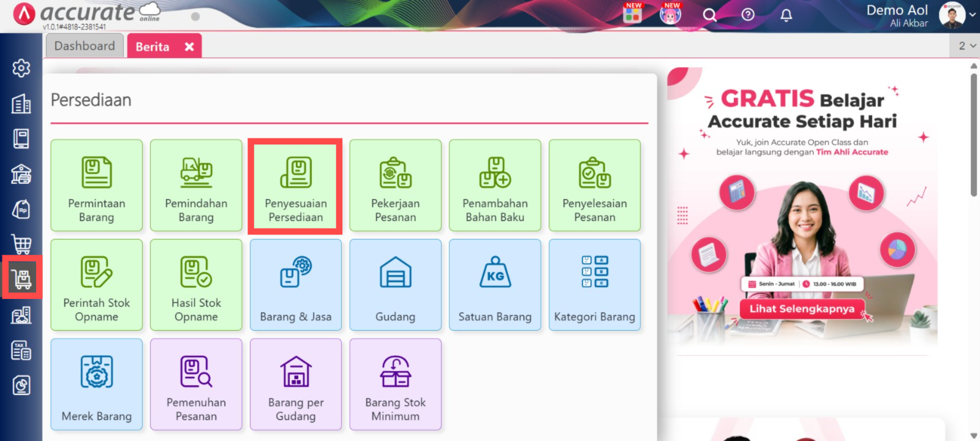The height and width of the screenshot is (441, 980).
Task: Click the search magnifier in header
Action: (x=709, y=15)
